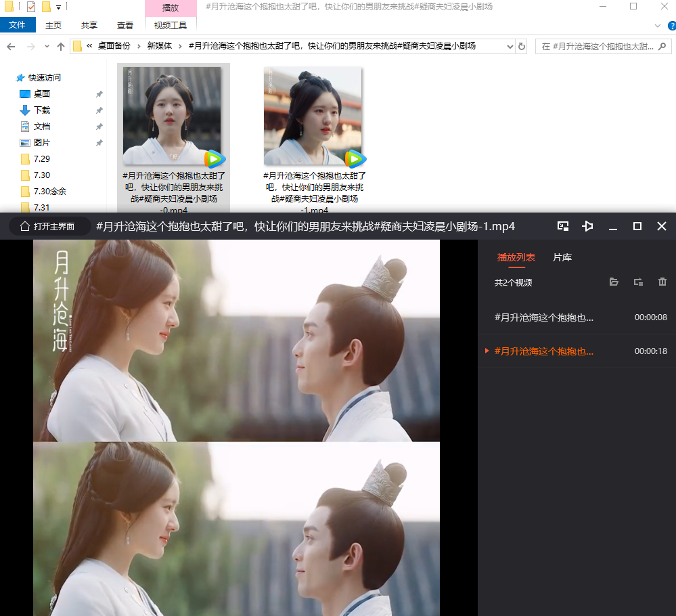This screenshot has width=676, height=616.
Task: Unpin 桌面 using its pin icon
Action: (99, 94)
